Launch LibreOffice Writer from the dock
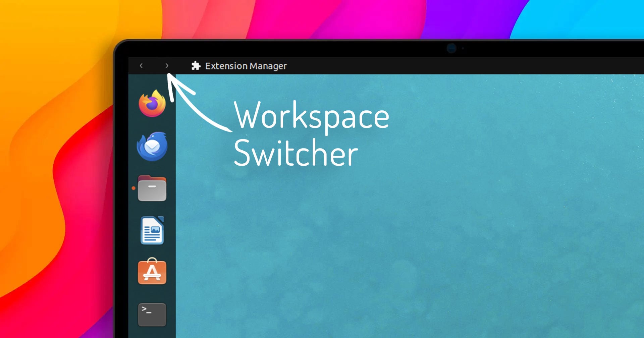The height and width of the screenshot is (338, 644). [x=152, y=230]
